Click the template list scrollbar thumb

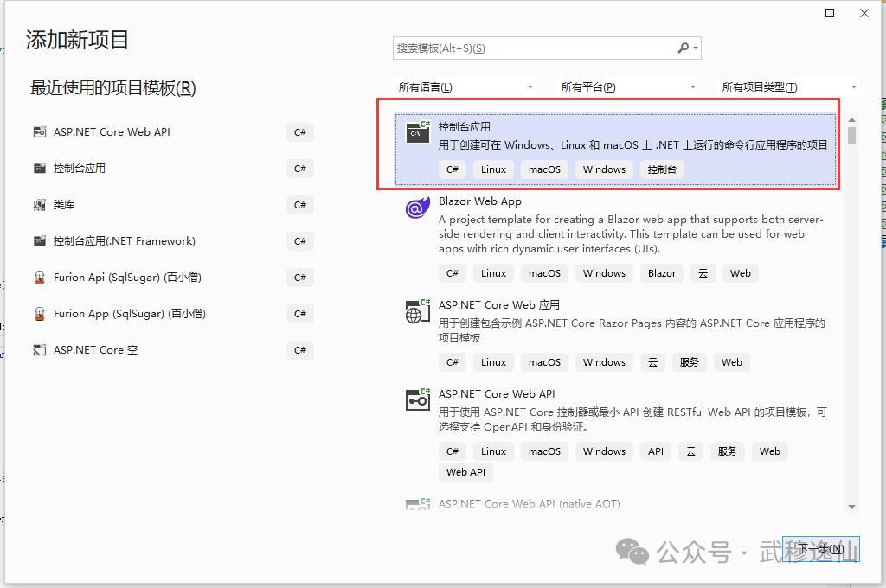(851, 135)
